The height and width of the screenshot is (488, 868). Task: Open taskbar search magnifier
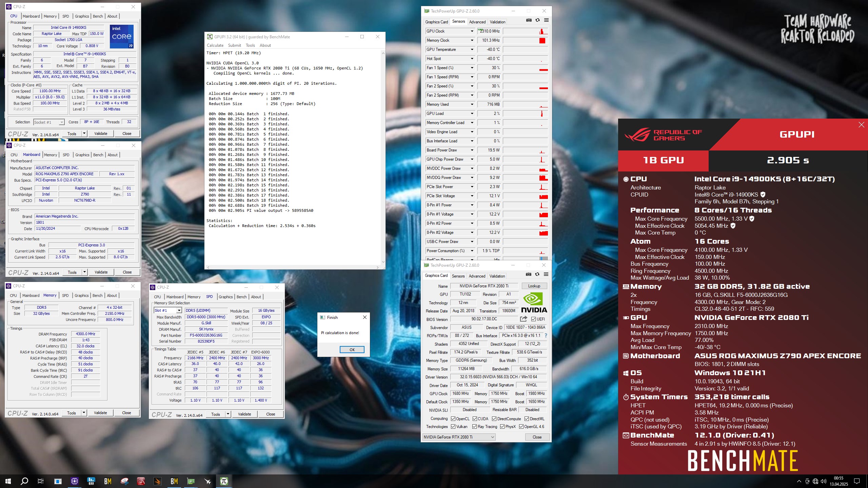coord(24,481)
